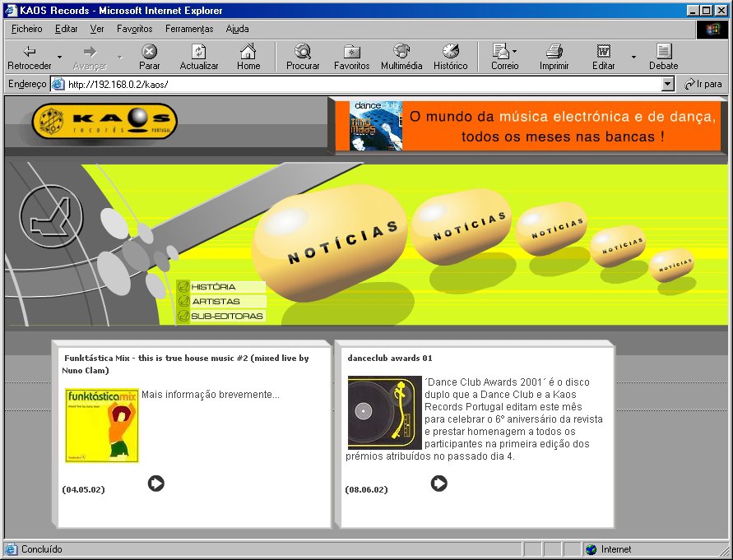Click the round icon beside ARTISTAS
This screenshot has width=733, height=560.
point(183,302)
